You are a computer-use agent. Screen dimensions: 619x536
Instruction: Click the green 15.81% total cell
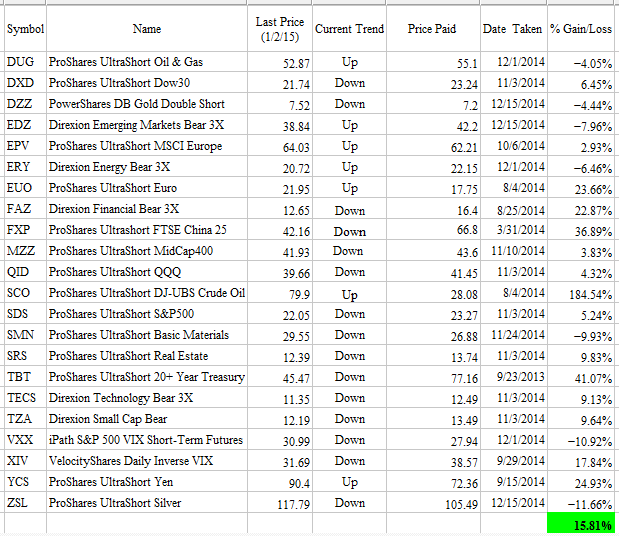click(x=581, y=523)
